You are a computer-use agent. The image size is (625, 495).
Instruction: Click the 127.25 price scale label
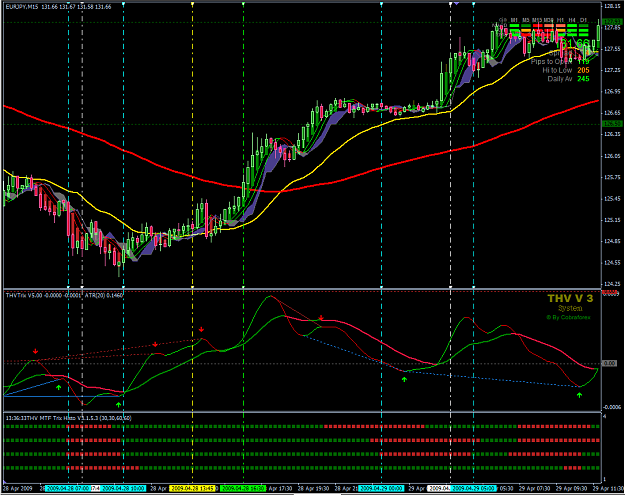(612, 70)
